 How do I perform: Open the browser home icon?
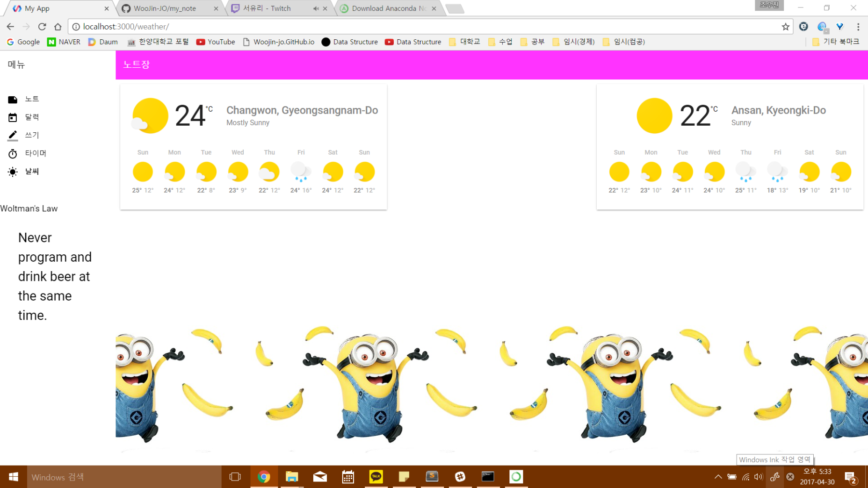coord(58,27)
